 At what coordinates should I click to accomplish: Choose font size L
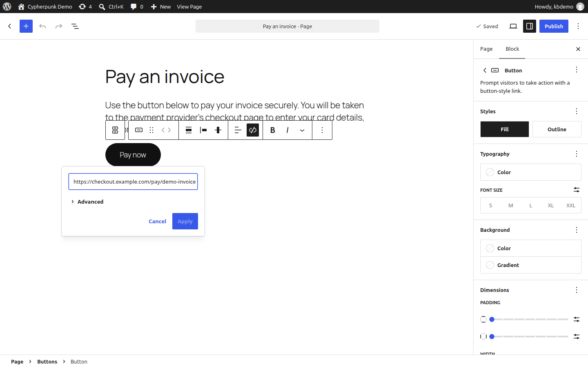point(531,206)
